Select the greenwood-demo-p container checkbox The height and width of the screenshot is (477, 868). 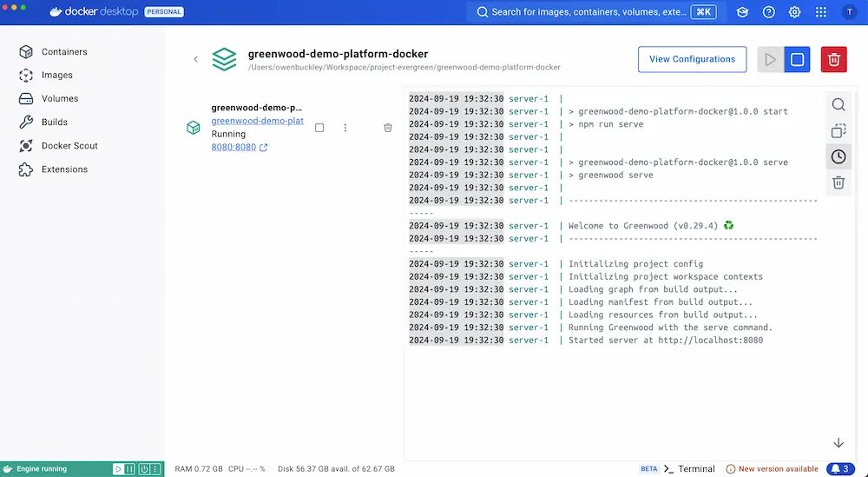coord(319,128)
